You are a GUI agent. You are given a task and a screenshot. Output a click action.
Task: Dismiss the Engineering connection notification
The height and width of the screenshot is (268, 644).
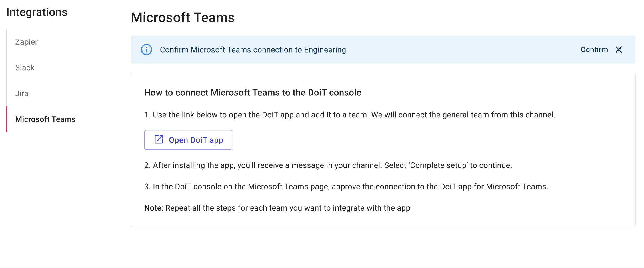(x=619, y=49)
